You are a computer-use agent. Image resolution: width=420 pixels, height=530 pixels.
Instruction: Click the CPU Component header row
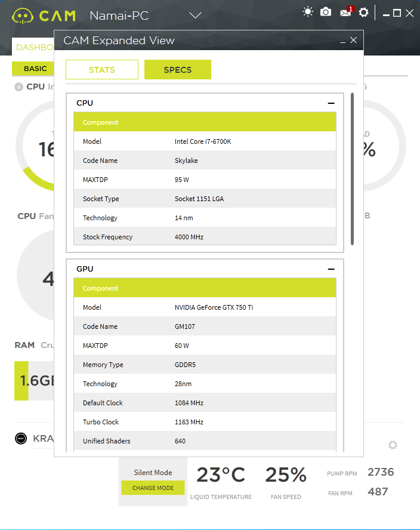point(205,122)
